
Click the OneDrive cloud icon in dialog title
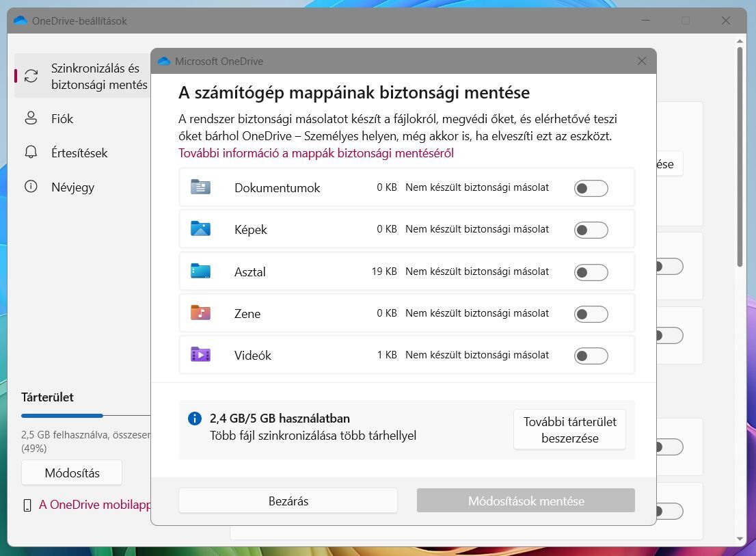tap(164, 62)
